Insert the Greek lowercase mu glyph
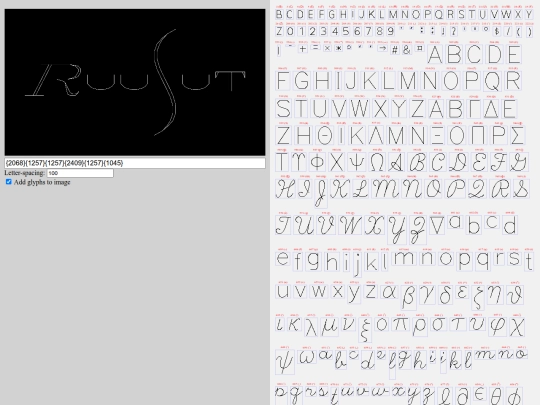 (329, 326)
